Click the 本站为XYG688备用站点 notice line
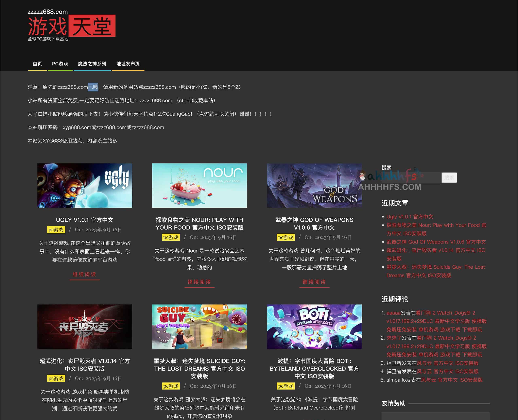The height and width of the screenshot is (420, 518). click(x=73, y=140)
